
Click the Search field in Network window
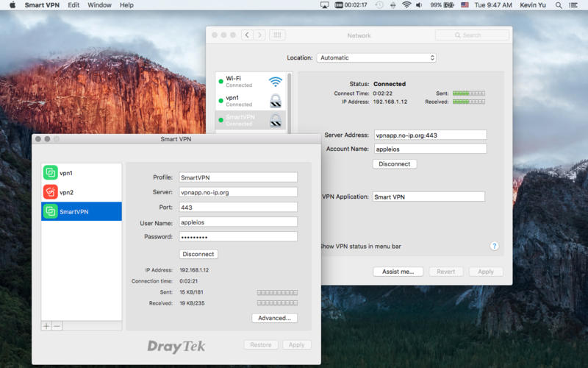(x=472, y=35)
